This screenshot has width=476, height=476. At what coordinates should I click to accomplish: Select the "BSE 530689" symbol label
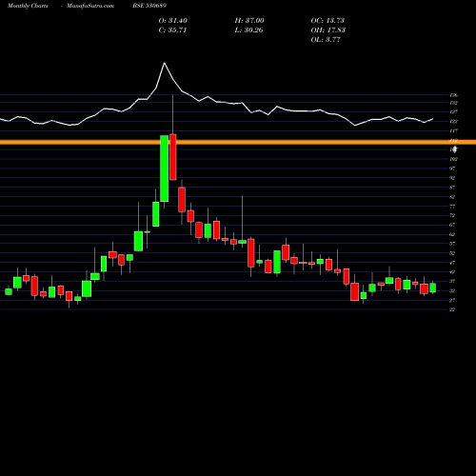tap(149, 6)
